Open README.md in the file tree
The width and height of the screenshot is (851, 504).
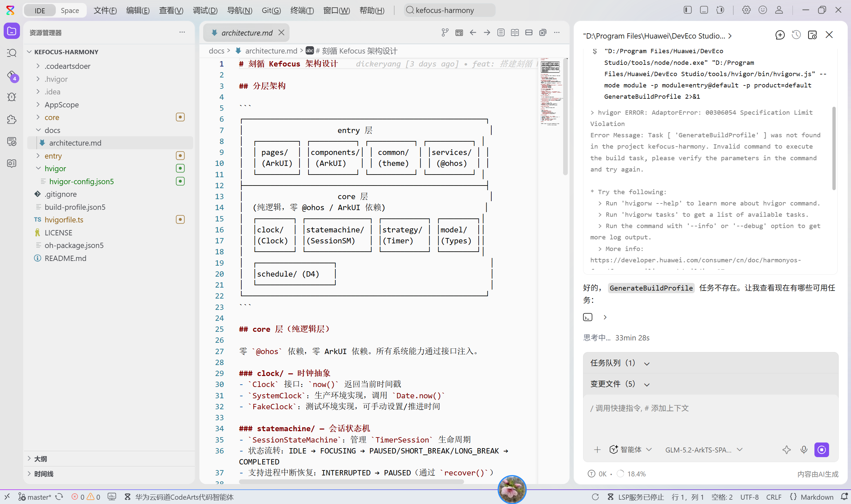(65, 258)
